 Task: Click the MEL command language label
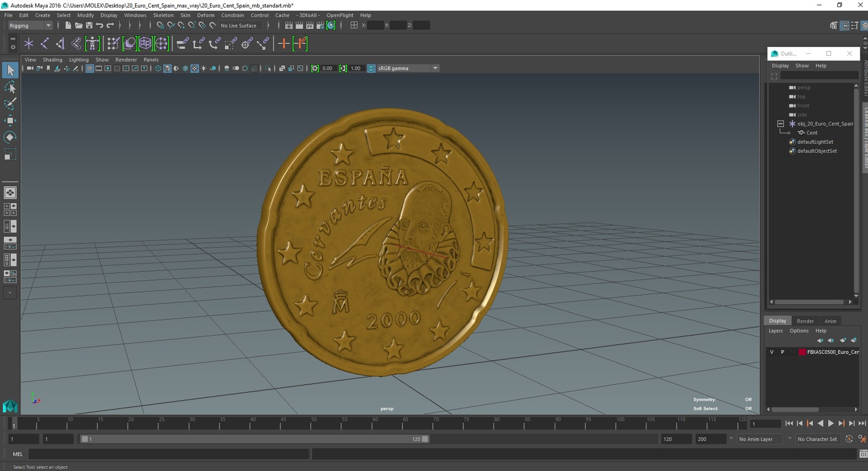[x=18, y=454]
